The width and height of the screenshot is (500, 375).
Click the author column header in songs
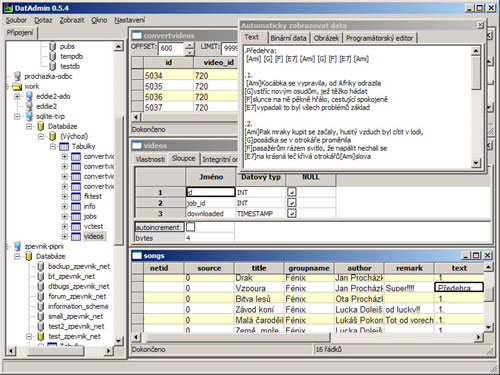pyautogui.click(x=359, y=268)
